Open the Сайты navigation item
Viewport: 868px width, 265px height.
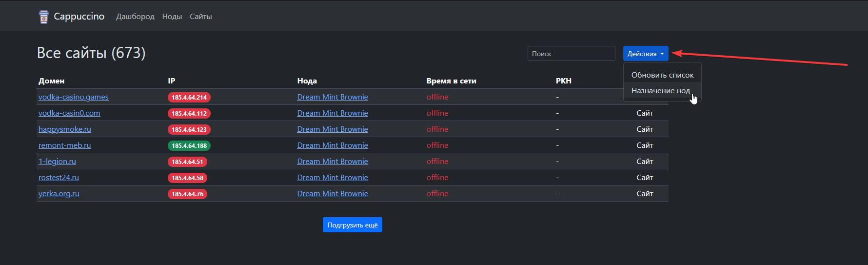coord(200,17)
